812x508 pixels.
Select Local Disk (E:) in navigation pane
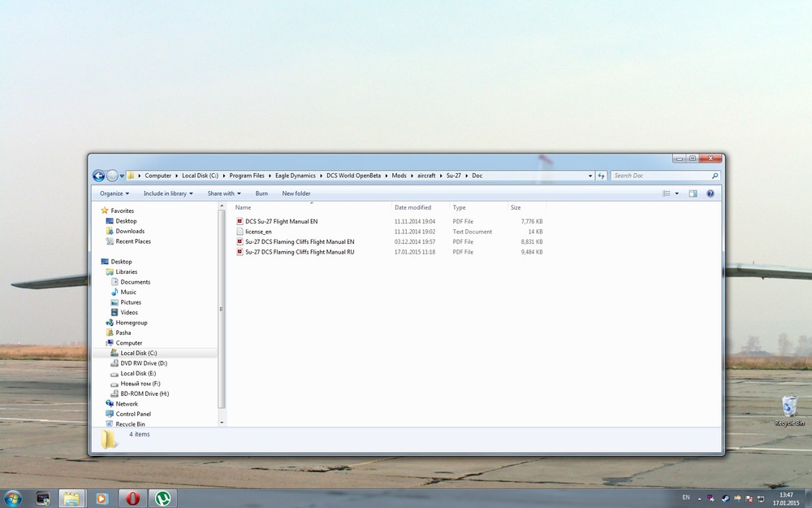pyautogui.click(x=133, y=373)
